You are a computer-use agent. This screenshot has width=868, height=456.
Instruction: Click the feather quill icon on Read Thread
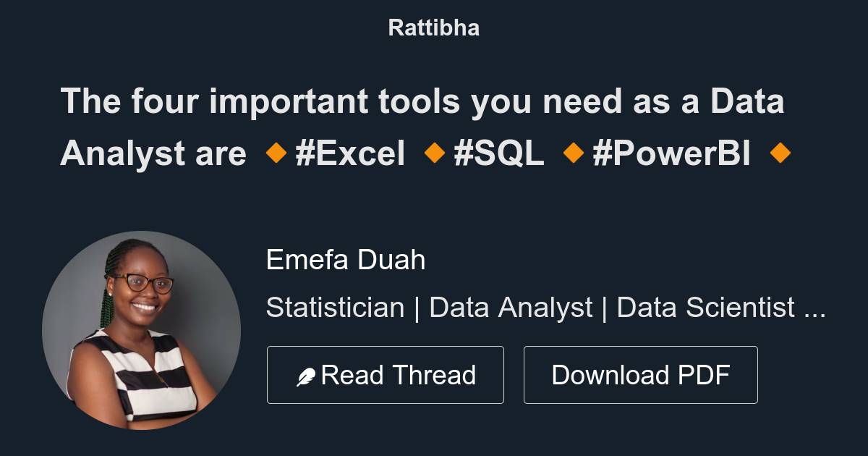(307, 374)
